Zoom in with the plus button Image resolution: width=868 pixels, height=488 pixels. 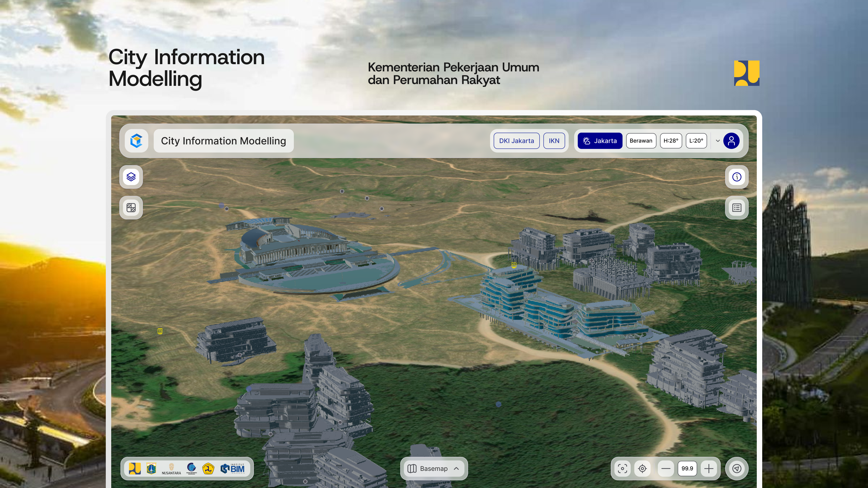pyautogui.click(x=709, y=469)
